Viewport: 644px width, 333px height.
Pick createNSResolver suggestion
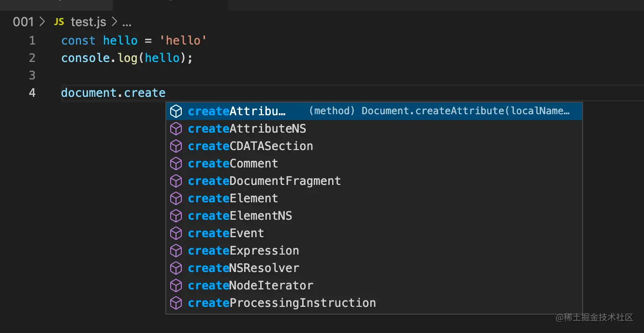coord(243,268)
